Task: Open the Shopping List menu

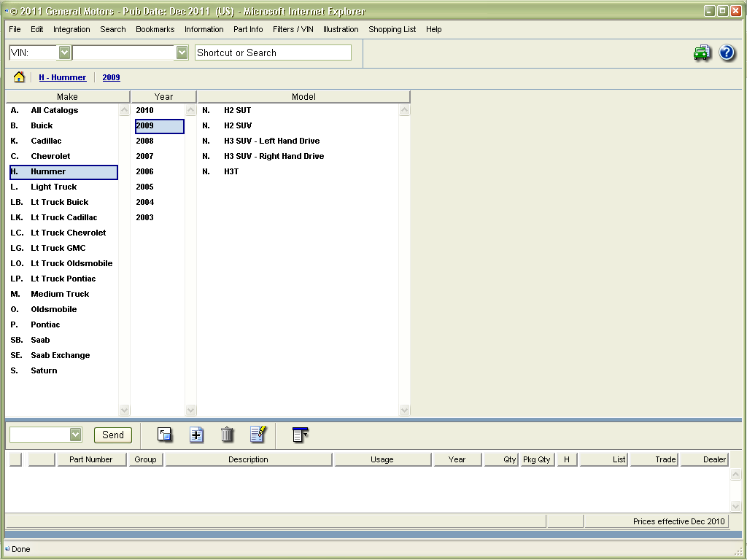Action: 392,29
